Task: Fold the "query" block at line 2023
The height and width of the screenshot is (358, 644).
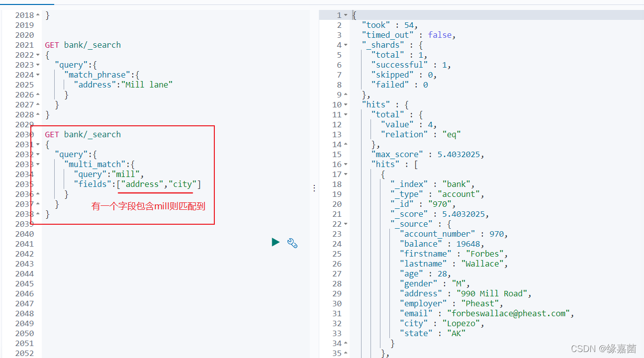Action: (38, 65)
